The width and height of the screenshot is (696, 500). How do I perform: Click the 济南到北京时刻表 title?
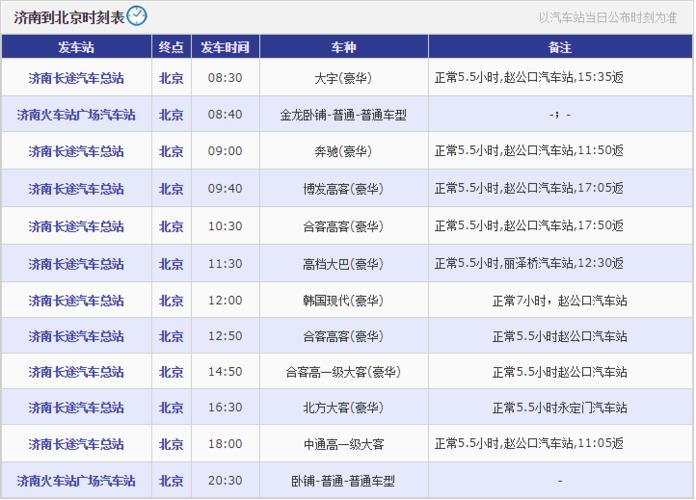69,18
